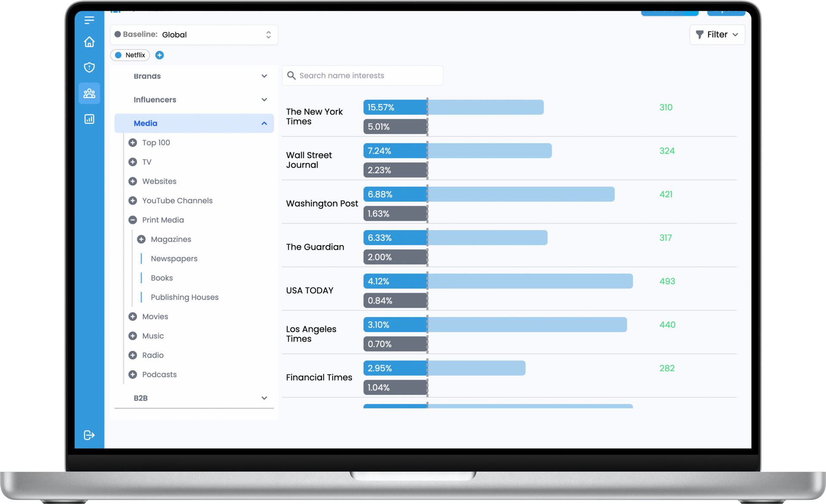Click Los Angeles Times label
This screenshot has width=826, height=504.
[311, 334]
